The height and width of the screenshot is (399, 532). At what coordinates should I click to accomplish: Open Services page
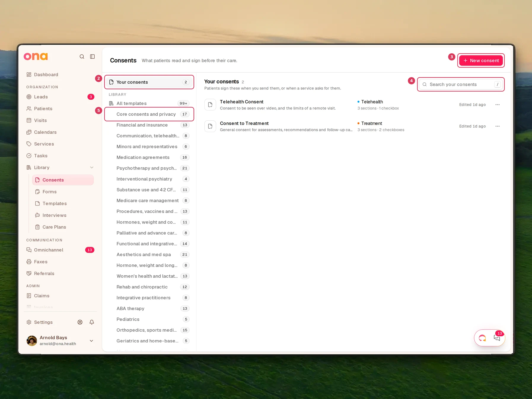pyautogui.click(x=60, y=144)
